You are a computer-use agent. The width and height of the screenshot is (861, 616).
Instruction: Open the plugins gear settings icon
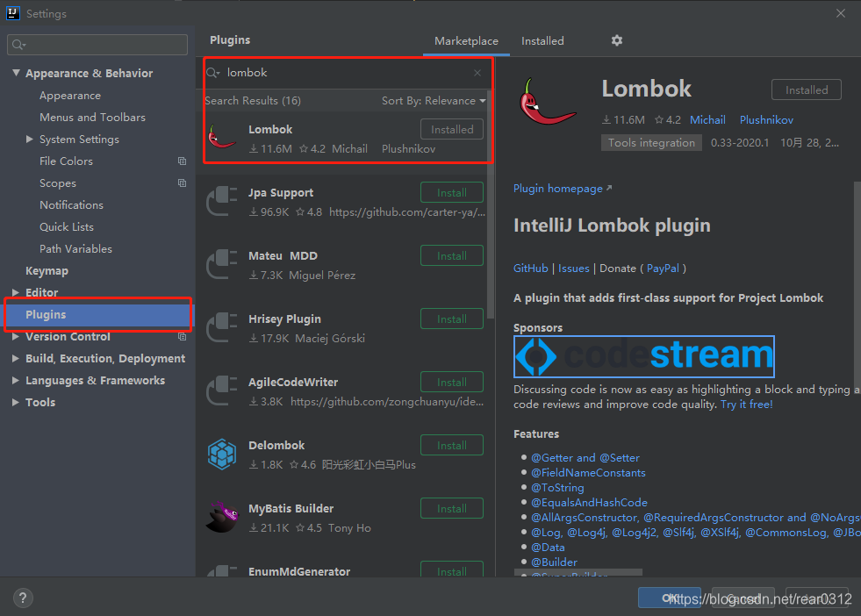(x=616, y=40)
